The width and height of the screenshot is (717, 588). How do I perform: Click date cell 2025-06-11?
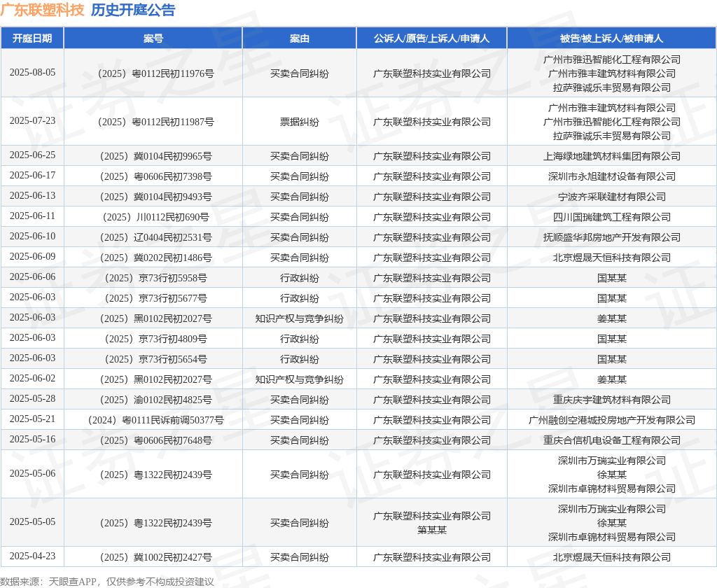point(32,216)
